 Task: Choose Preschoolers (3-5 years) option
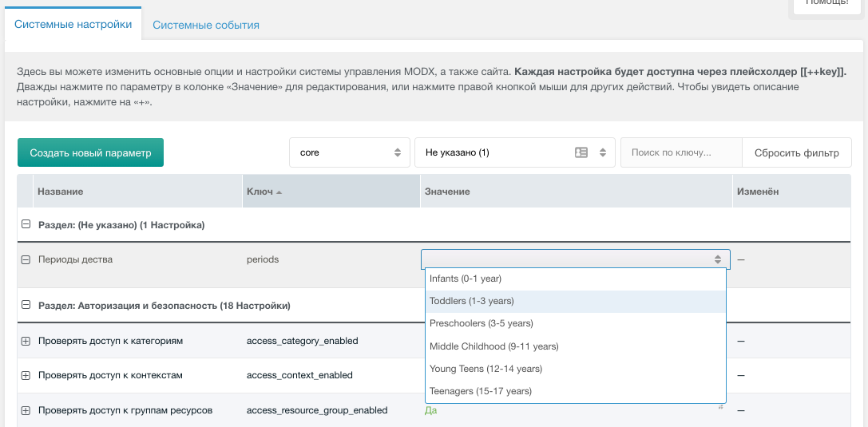tap(575, 323)
